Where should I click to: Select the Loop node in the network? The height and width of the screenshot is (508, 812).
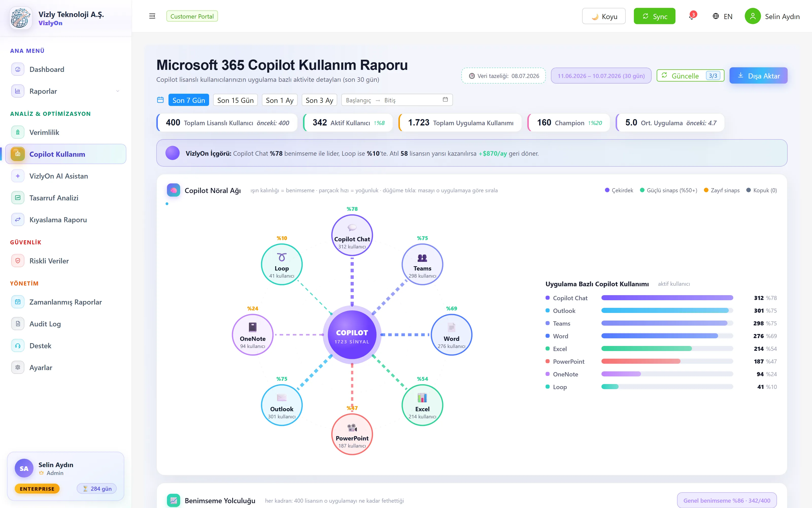coord(282,264)
